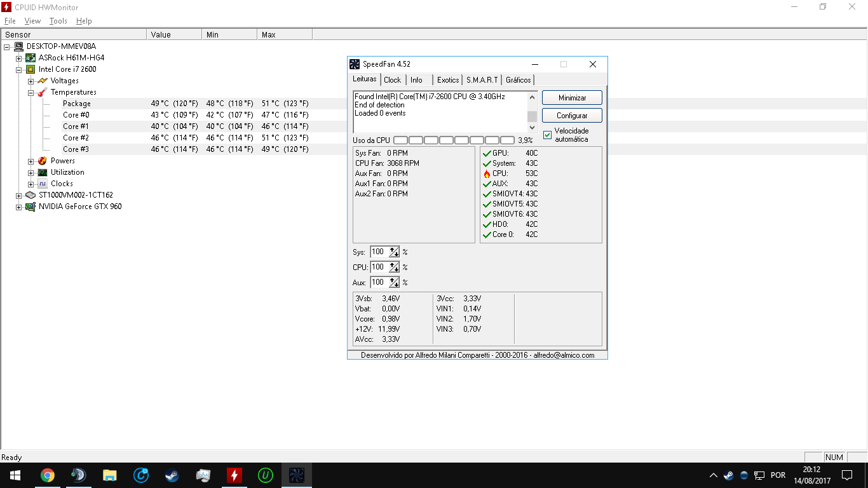Viewport: 868px width, 488px height.
Task: Click the Uso da CPU usage bar
Action: (454, 140)
